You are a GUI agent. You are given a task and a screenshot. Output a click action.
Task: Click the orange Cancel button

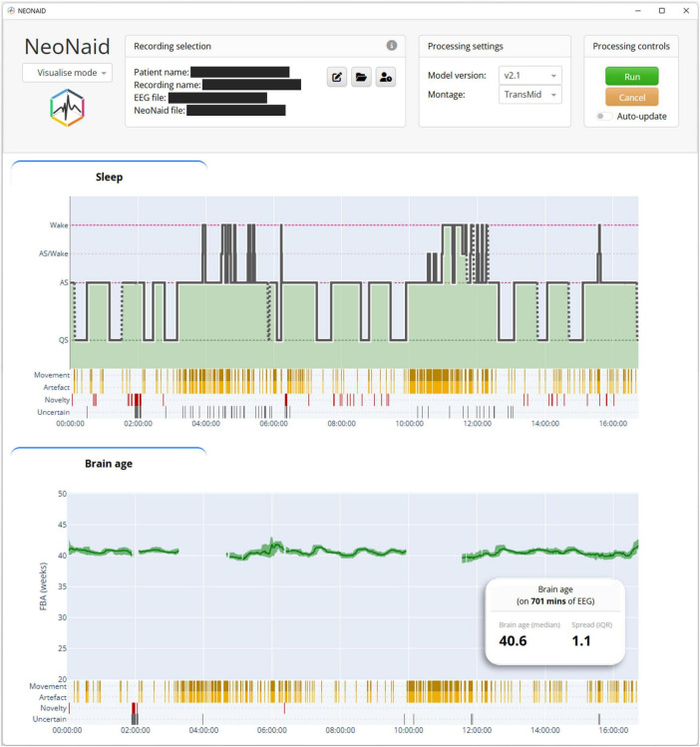pyautogui.click(x=632, y=97)
